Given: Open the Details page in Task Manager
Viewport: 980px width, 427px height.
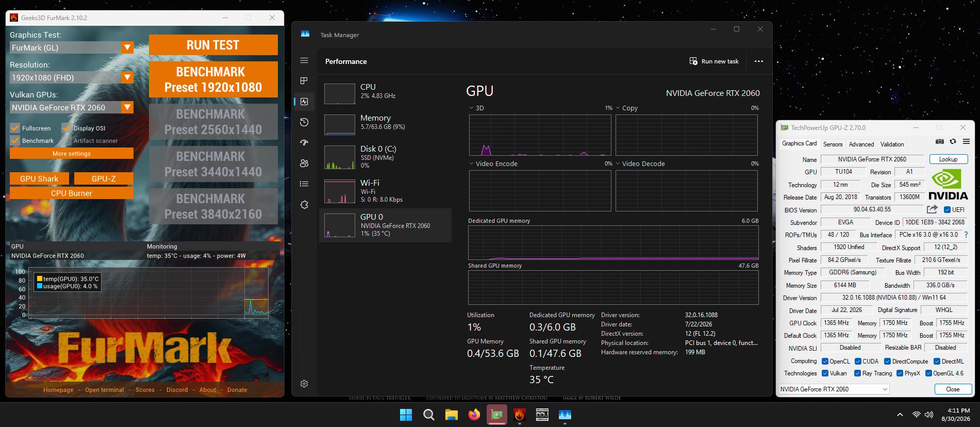Looking at the screenshot, I should [304, 184].
